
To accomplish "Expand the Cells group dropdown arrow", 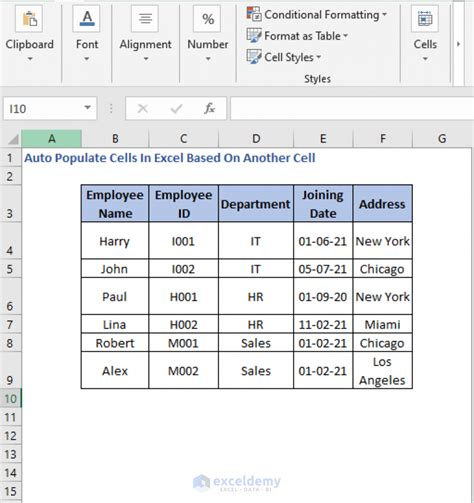I will [425, 59].
